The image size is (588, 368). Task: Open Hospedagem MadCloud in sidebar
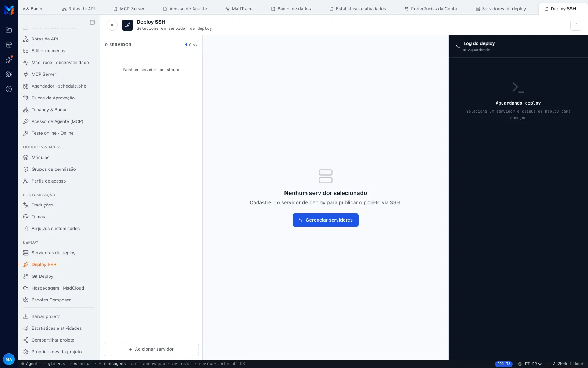click(x=58, y=288)
